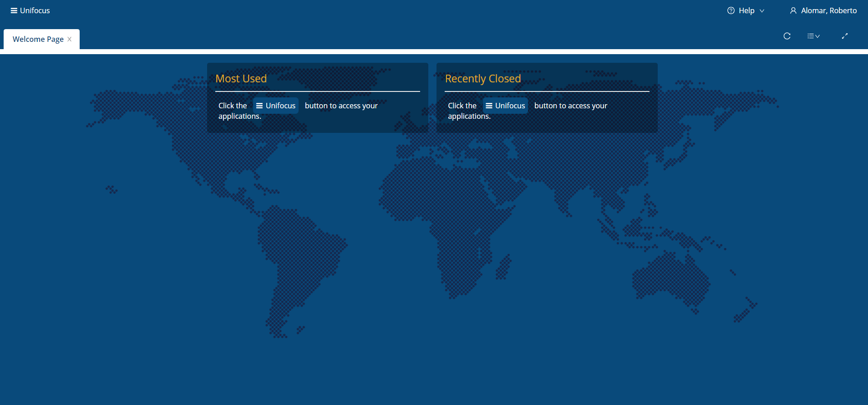868x405 pixels.
Task: Open the Unifocus main menu button
Action: (30, 10)
